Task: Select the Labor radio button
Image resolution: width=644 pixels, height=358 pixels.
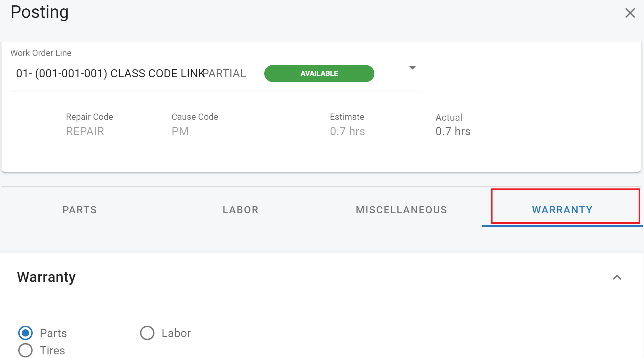Action: [147, 333]
